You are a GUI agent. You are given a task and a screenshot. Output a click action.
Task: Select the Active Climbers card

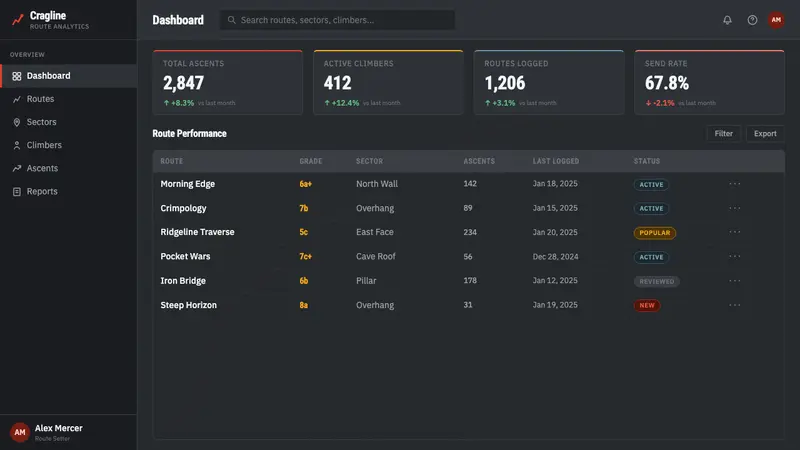point(388,82)
